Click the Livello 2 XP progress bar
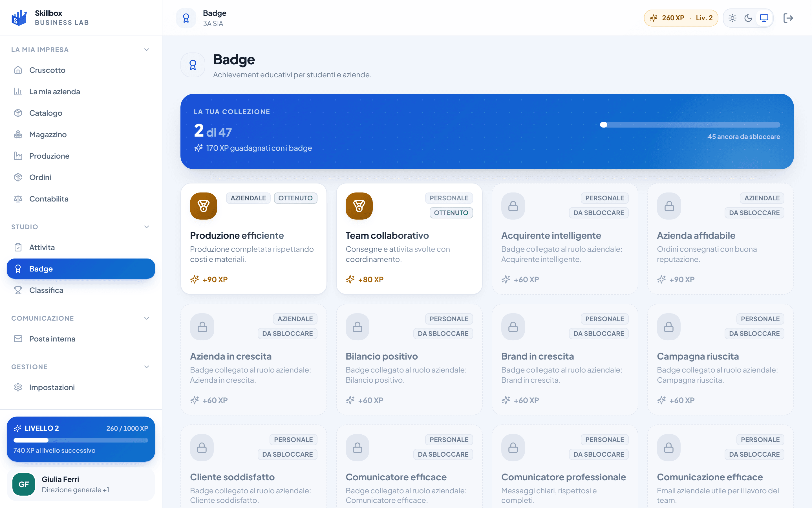812x508 pixels. (x=81, y=440)
